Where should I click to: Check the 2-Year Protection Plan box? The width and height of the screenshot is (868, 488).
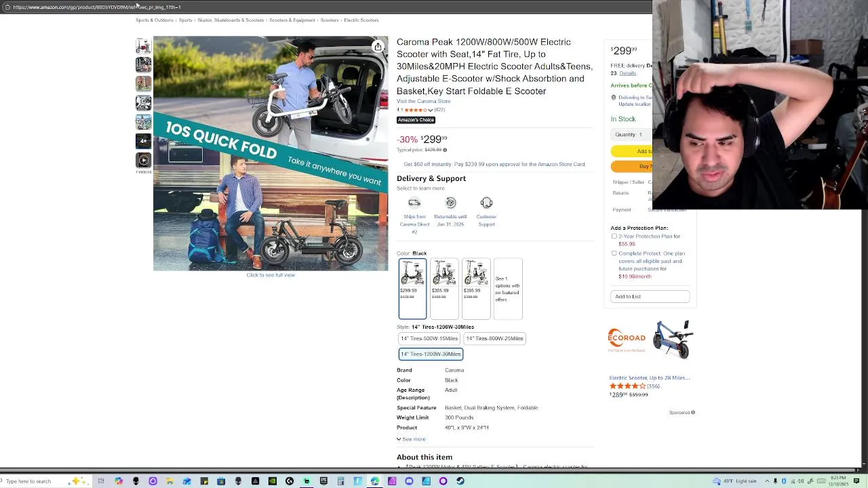click(614, 237)
